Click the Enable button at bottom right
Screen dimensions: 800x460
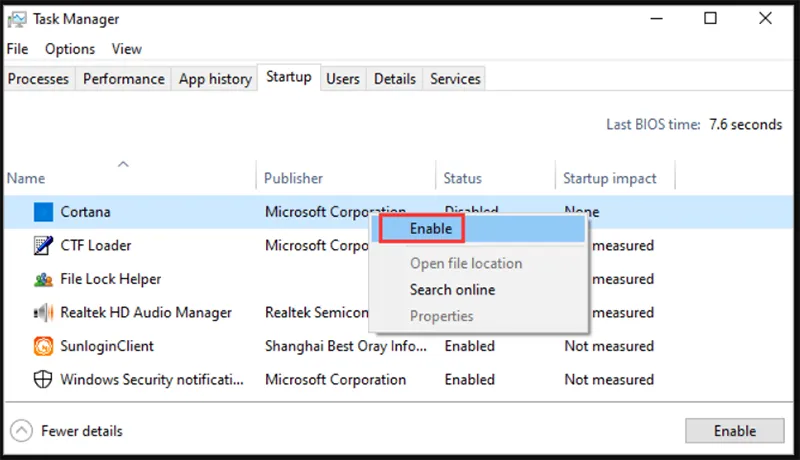(735, 431)
